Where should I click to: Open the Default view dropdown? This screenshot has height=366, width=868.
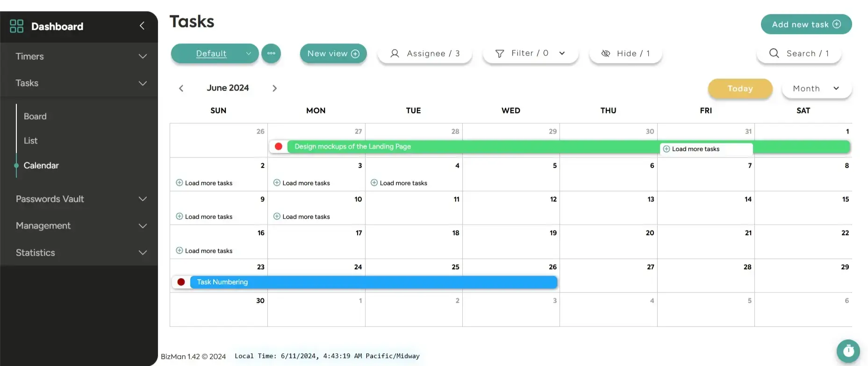(x=215, y=53)
